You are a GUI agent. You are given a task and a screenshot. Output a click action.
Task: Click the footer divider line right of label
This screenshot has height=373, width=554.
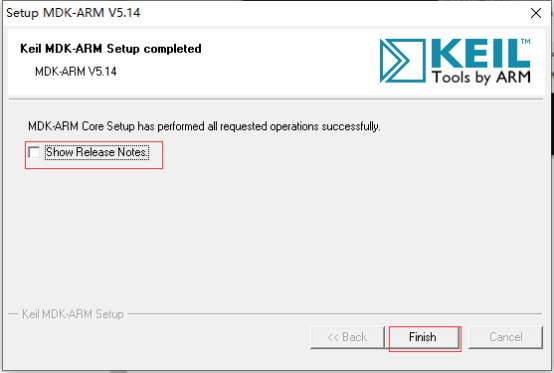[334, 313]
